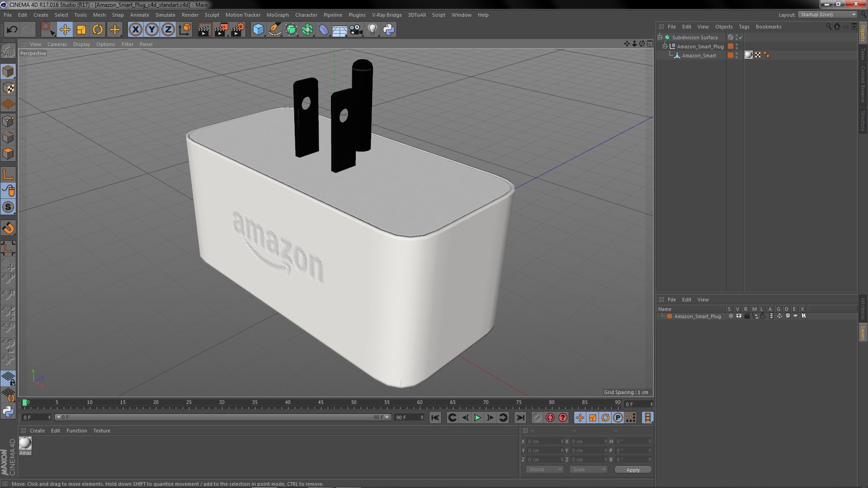Select the Amazon_Smart polygon object

pos(699,56)
